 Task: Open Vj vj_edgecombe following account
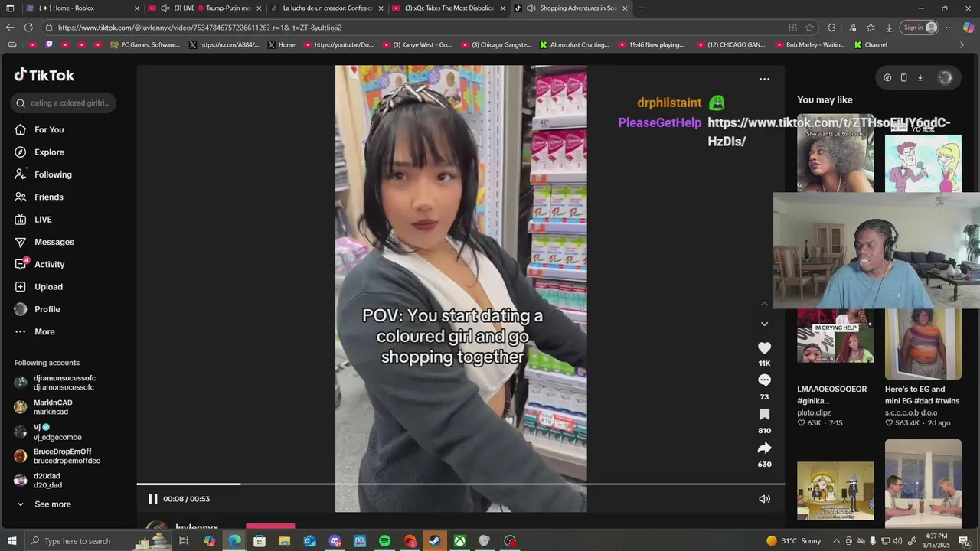pyautogui.click(x=50, y=432)
